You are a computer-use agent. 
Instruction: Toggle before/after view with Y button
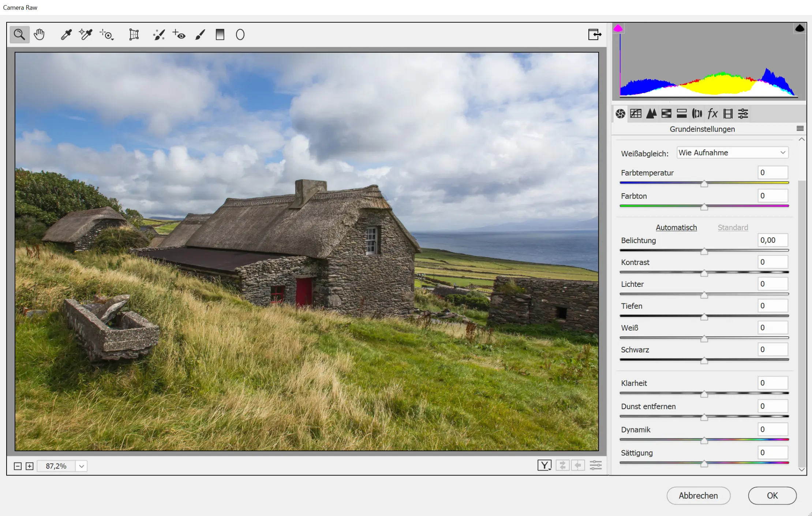pos(544,465)
